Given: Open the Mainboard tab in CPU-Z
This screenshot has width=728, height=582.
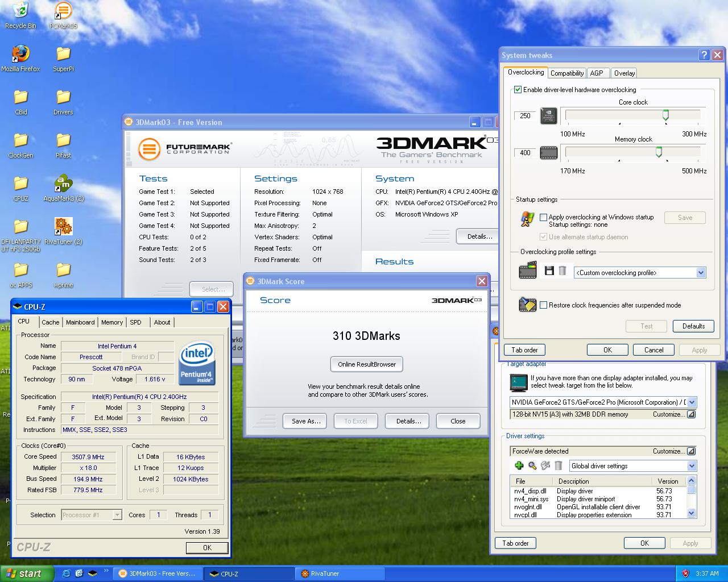Looking at the screenshot, I should point(80,322).
